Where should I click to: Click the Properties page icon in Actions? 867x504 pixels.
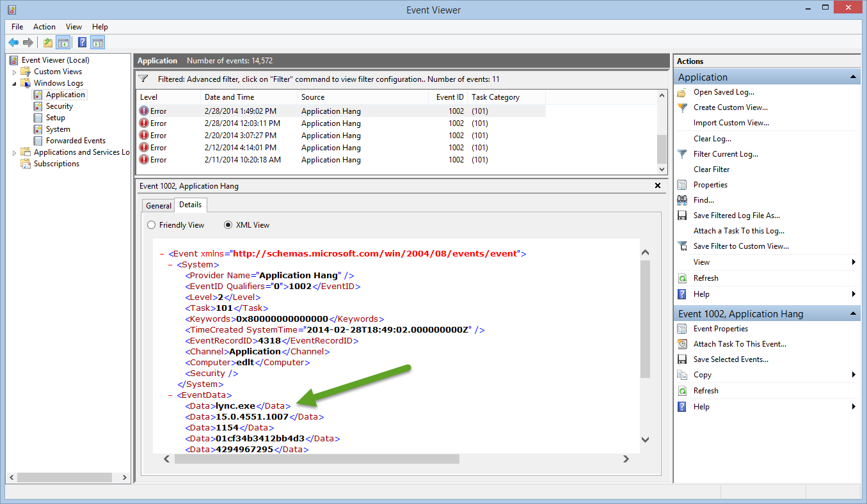click(x=682, y=185)
